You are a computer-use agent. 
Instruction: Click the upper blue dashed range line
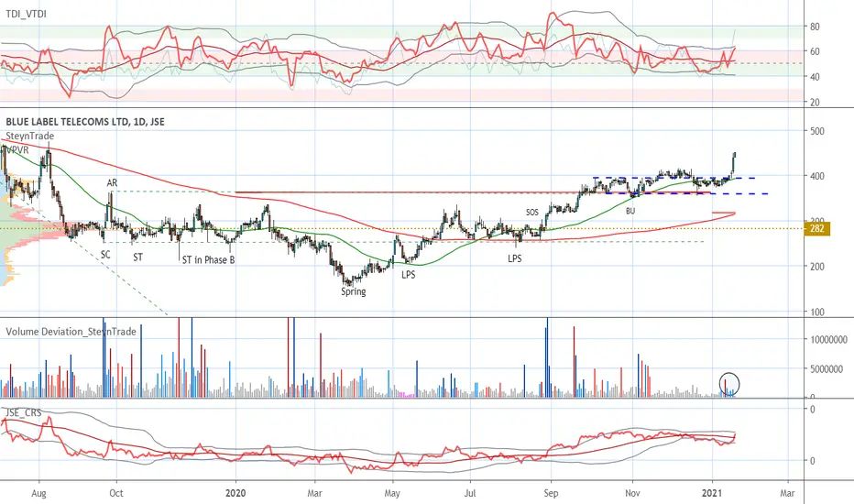[674, 178]
